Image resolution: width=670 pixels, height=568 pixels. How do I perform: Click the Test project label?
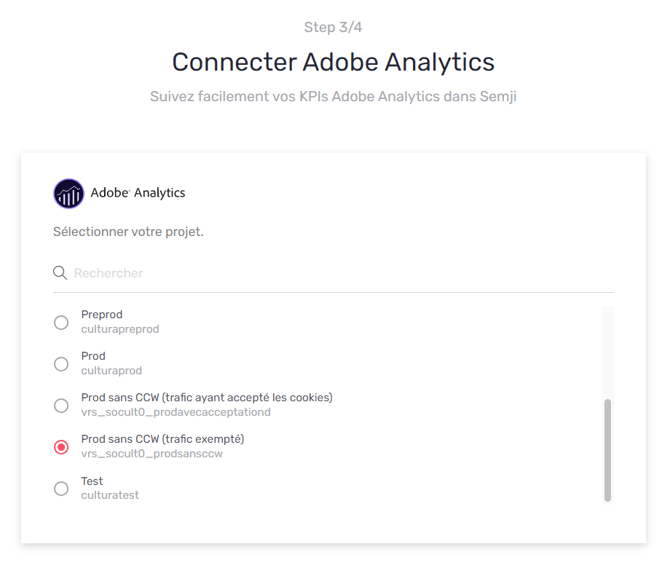coord(92,481)
